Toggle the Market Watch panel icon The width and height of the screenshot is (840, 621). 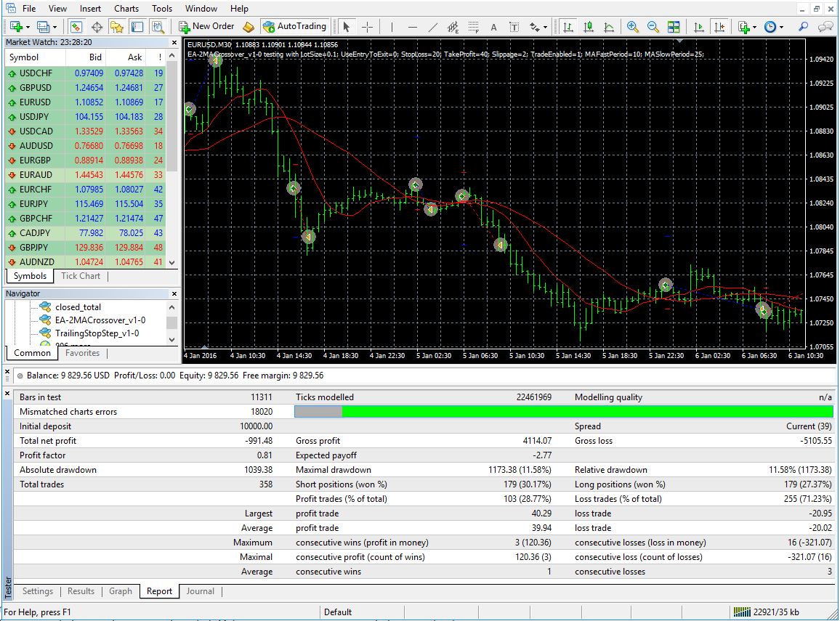click(76, 26)
